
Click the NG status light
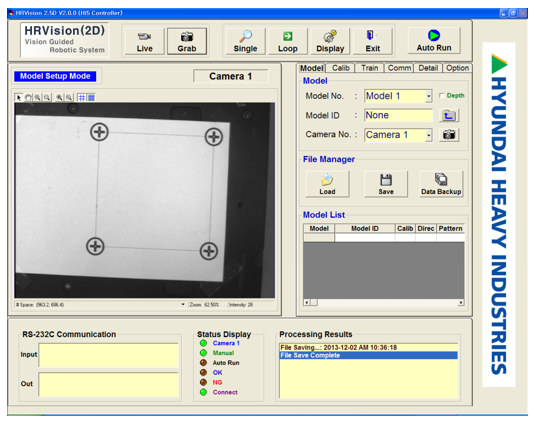[203, 382]
